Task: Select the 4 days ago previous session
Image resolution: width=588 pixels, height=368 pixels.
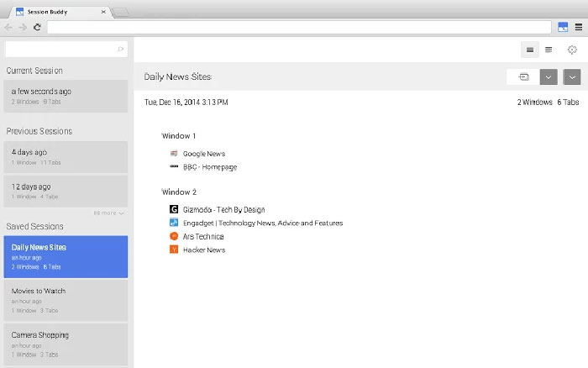Action: (66, 156)
